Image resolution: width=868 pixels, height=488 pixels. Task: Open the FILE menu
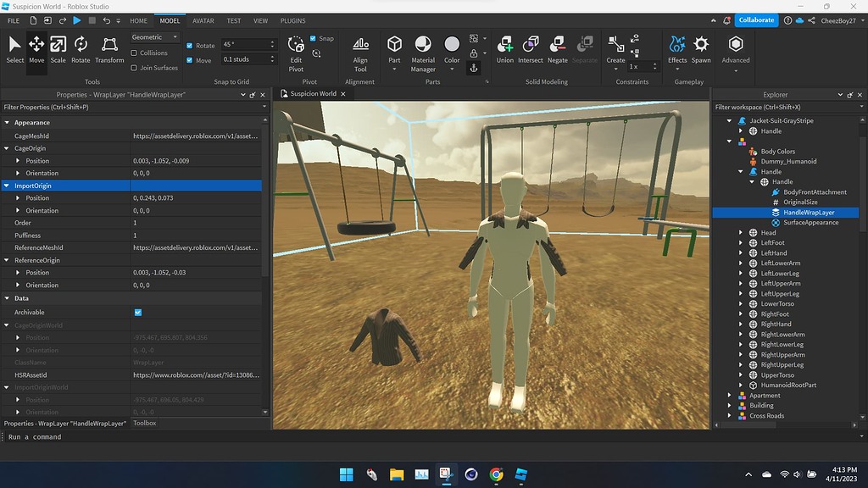(x=13, y=20)
